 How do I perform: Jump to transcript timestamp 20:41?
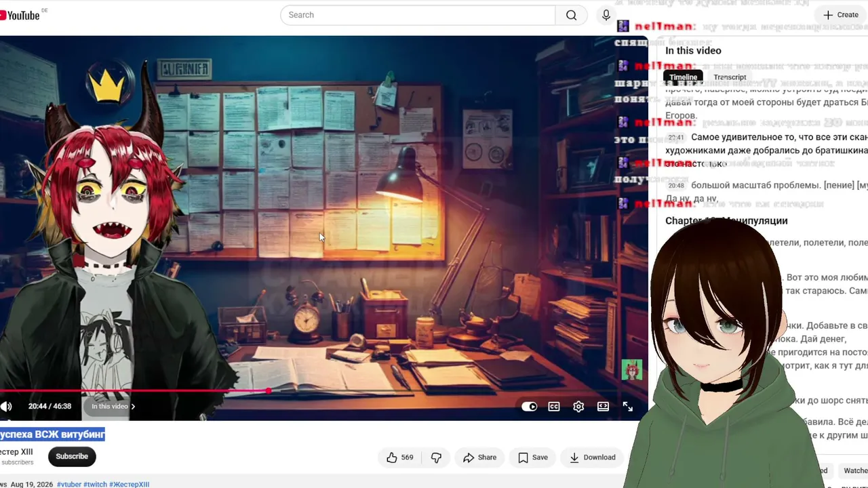[x=676, y=138]
